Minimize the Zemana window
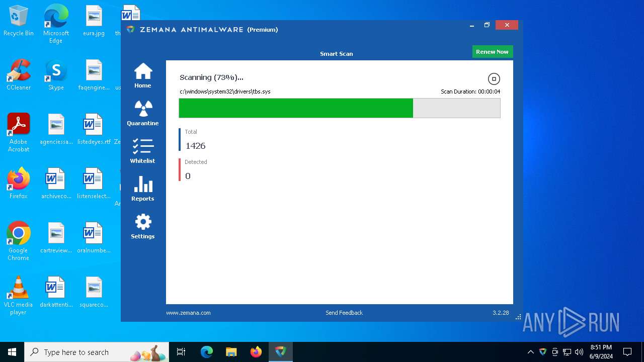This screenshot has height=362, width=644. pos(472,25)
